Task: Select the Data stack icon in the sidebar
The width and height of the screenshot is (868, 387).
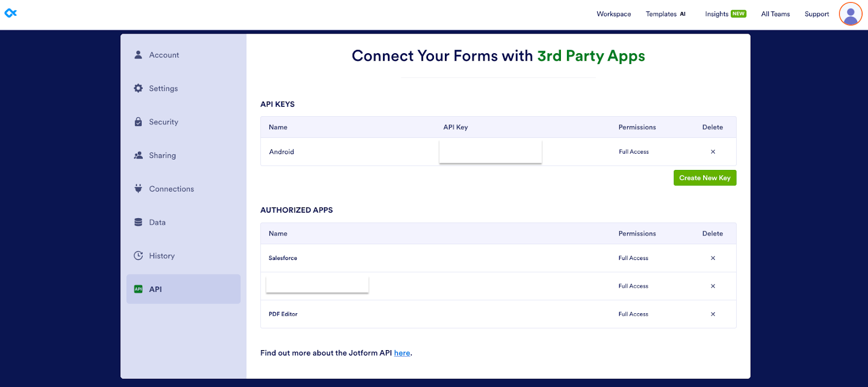Action: click(138, 222)
